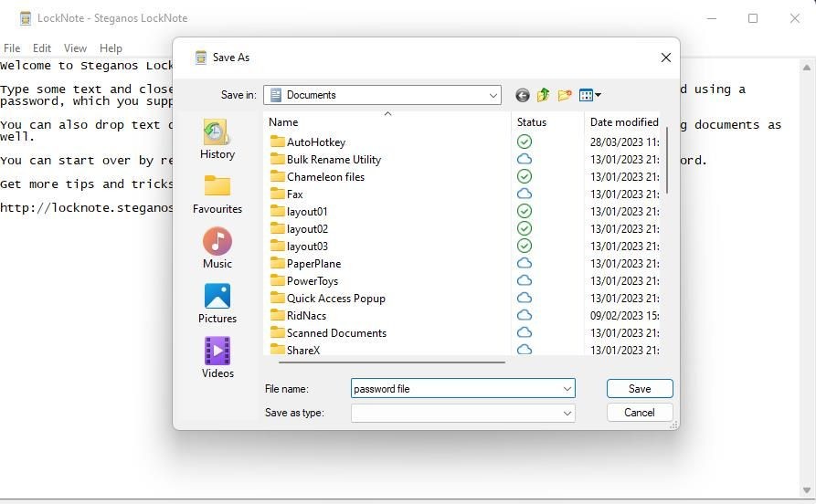Click the Save button

tap(640, 389)
